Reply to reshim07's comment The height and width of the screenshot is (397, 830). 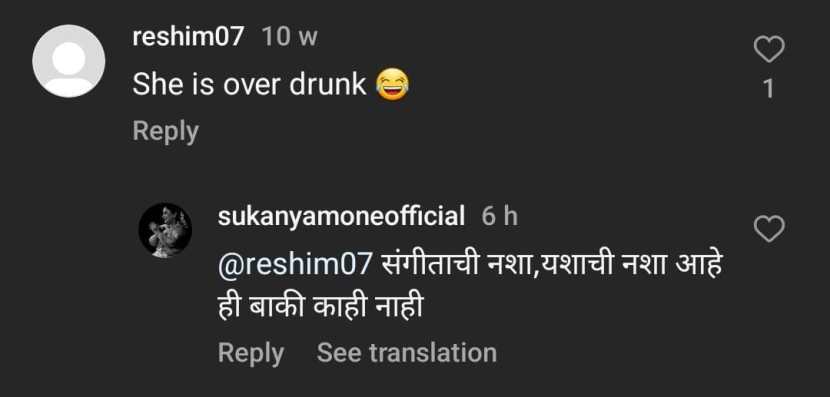point(166,132)
